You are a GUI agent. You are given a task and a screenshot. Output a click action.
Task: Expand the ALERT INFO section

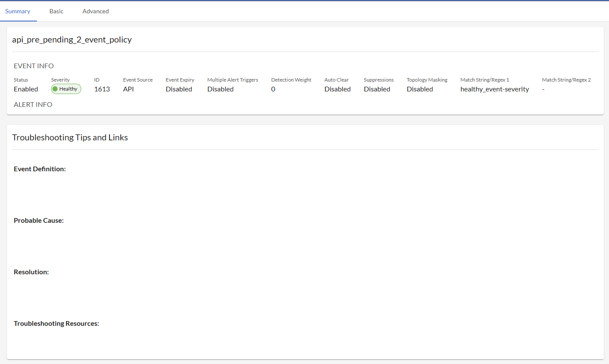tap(33, 104)
